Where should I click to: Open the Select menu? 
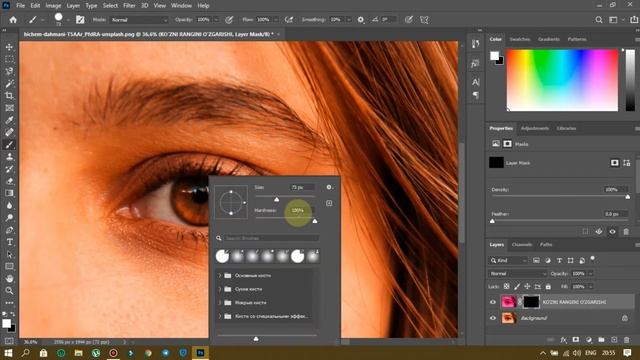(x=110, y=6)
